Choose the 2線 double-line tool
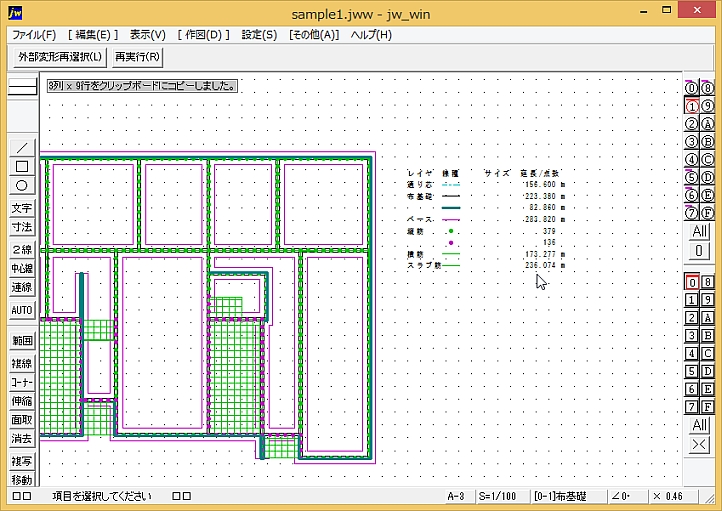722x511 pixels. pyautogui.click(x=21, y=250)
